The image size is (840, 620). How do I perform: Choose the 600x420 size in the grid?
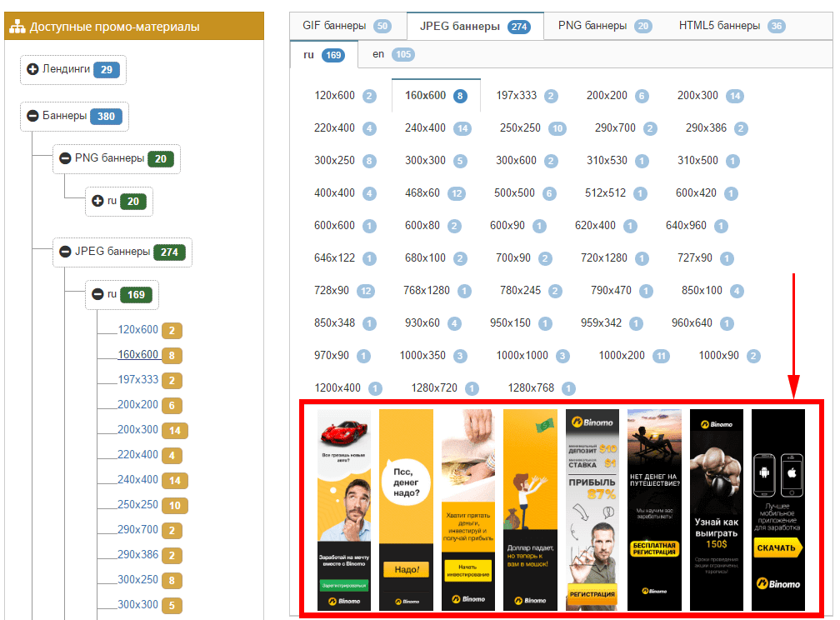(706, 192)
